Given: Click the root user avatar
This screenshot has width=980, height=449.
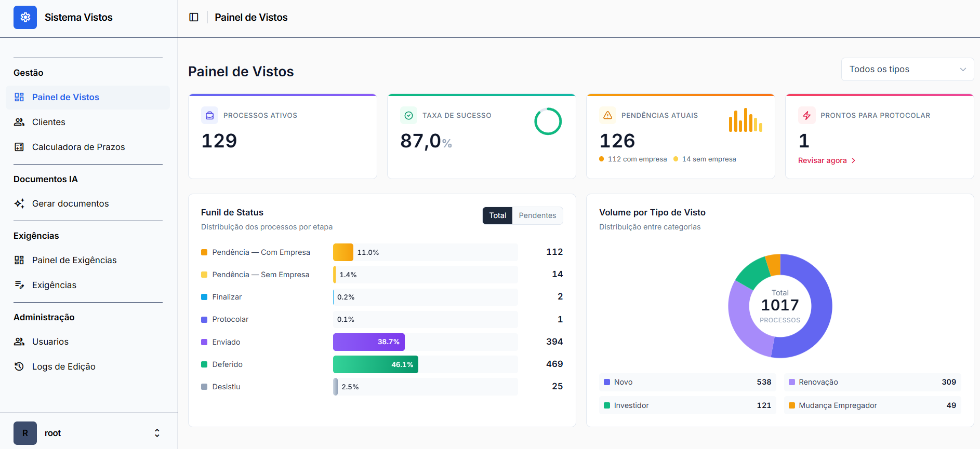Looking at the screenshot, I should 25,433.
